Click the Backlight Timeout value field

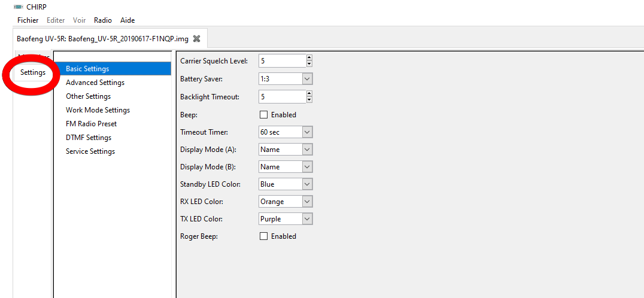point(282,96)
